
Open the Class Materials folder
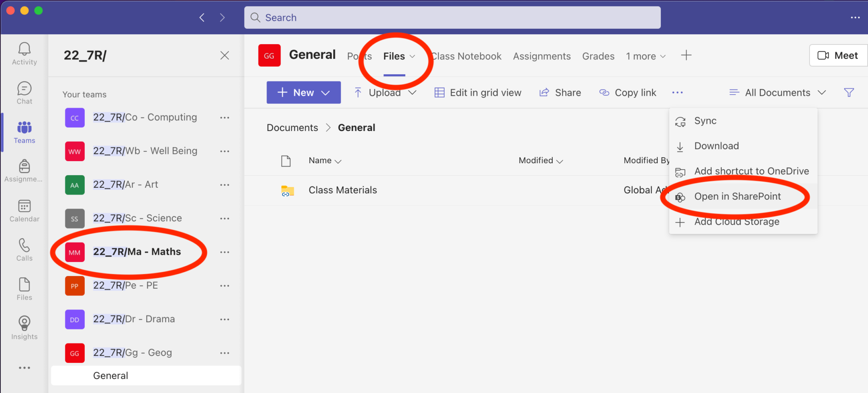[x=342, y=190]
